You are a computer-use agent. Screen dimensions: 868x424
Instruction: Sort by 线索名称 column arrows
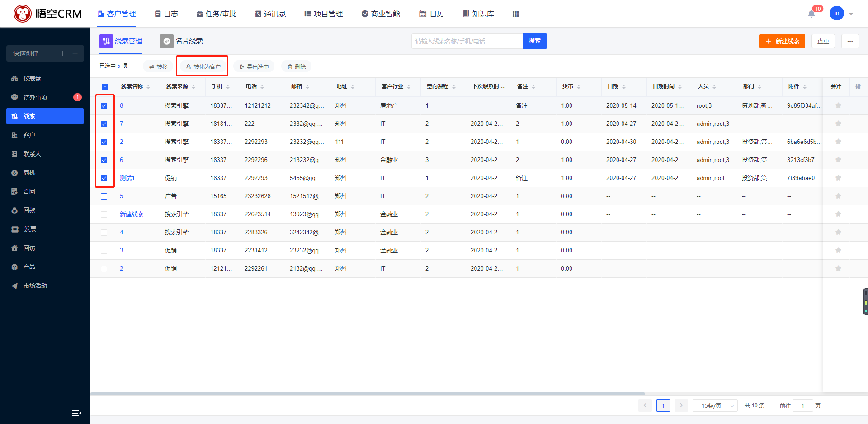click(x=148, y=86)
